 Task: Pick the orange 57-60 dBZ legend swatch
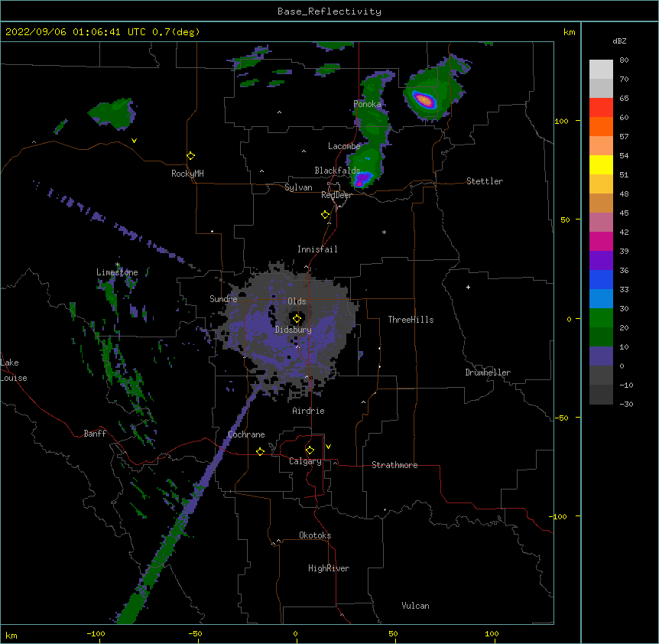(x=601, y=126)
